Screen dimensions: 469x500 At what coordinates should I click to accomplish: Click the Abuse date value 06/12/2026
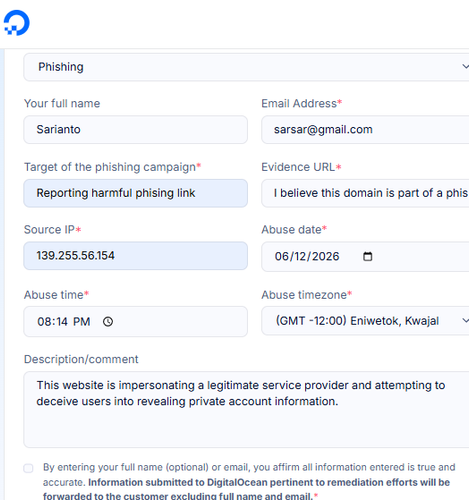pos(307,256)
